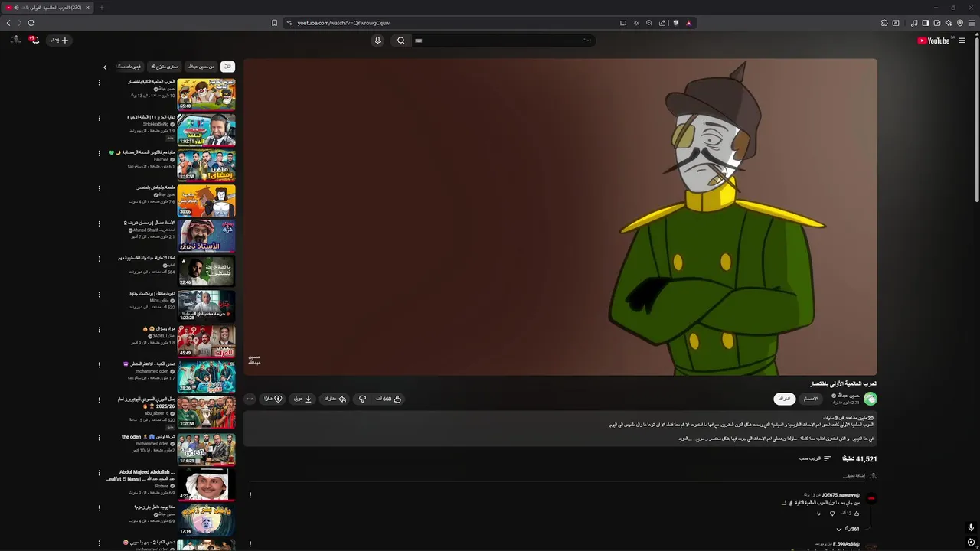Open the Thanks button under video
Image resolution: width=980 pixels, height=551 pixels.
[x=273, y=399]
